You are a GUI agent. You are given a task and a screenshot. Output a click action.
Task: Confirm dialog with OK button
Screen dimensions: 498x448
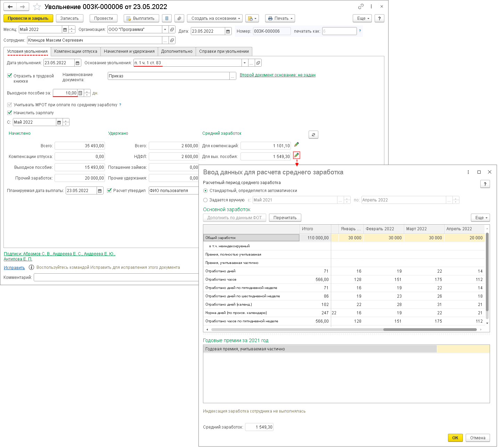pos(455,438)
